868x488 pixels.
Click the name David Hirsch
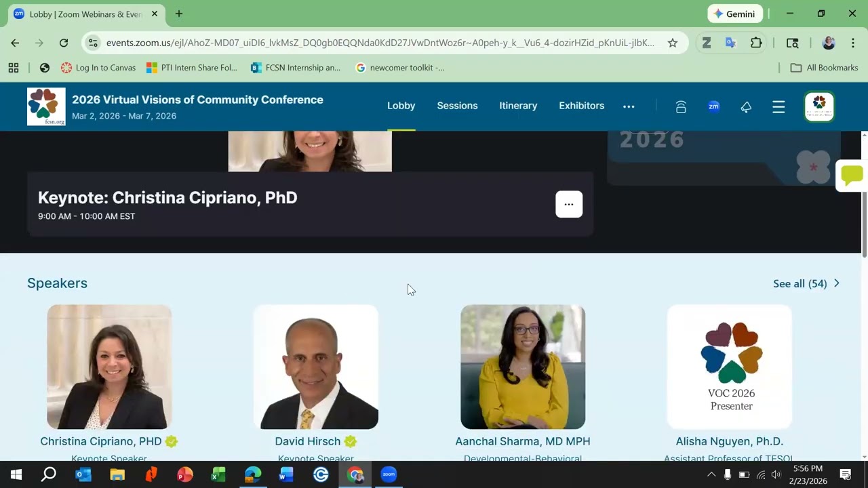coord(308,441)
